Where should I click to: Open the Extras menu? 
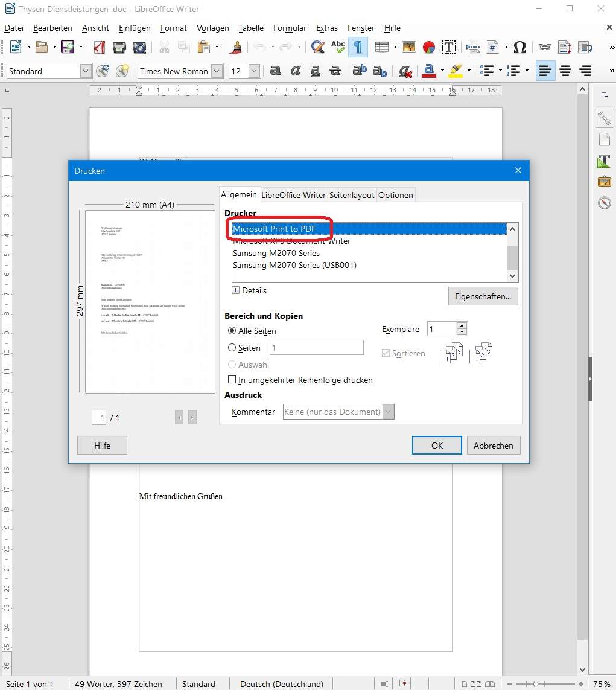(x=327, y=28)
